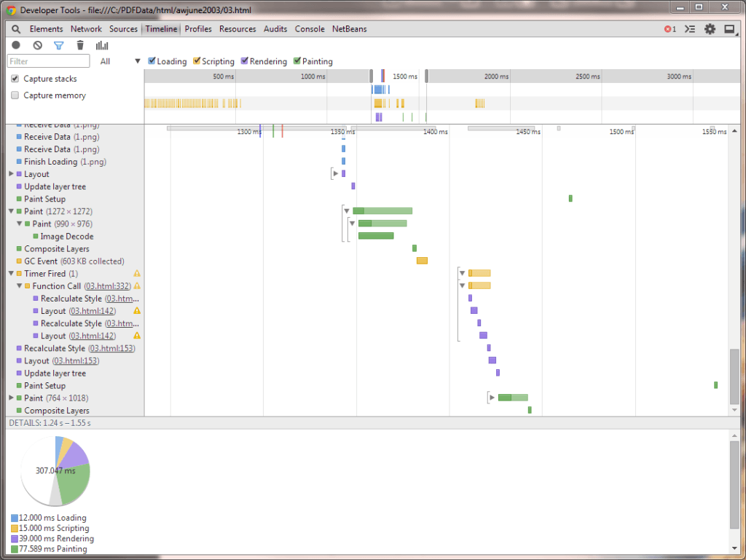The height and width of the screenshot is (560, 746).
Task: Open DevTools settings gear
Action: pos(710,28)
